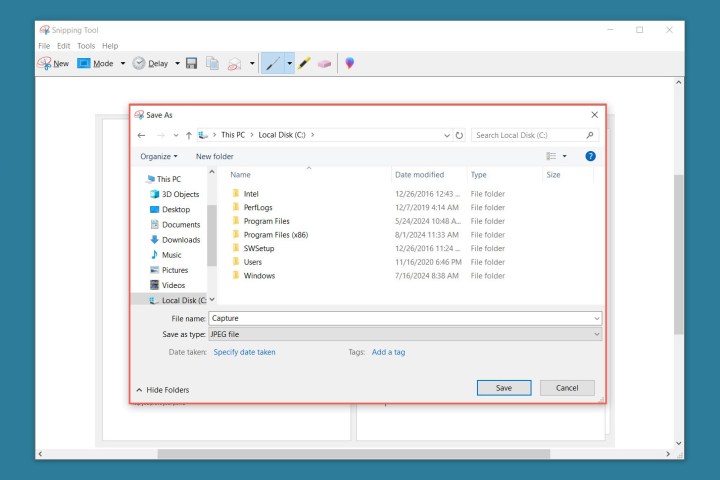This screenshot has height=480, width=720.
Task: Click the New snip scissors icon
Action: coord(45,63)
